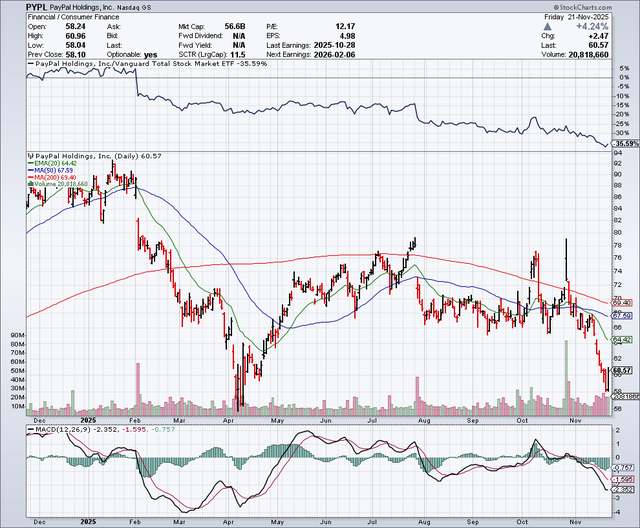
Task: Click the Chg value +2.47
Action: click(x=599, y=36)
